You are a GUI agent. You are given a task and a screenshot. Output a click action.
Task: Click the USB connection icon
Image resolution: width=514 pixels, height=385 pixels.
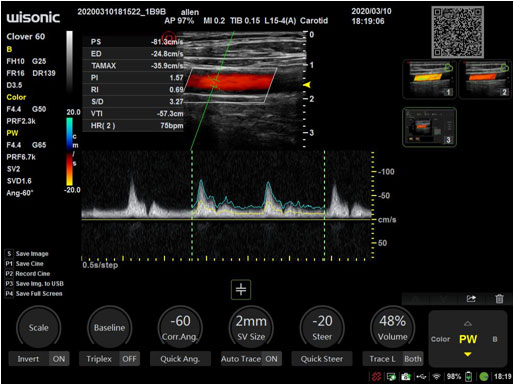click(421, 377)
